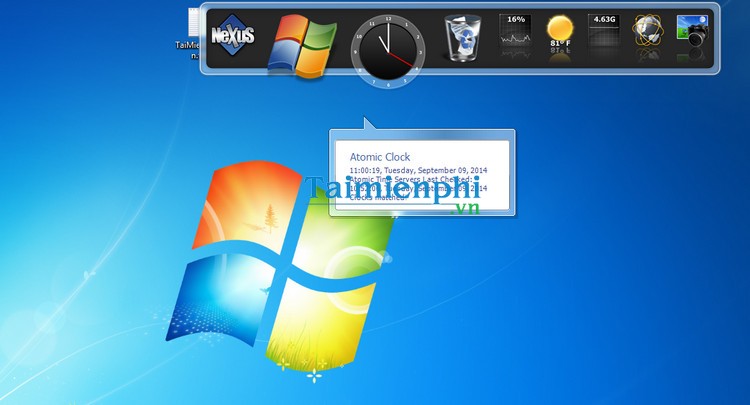Click the Nexus logo in the dock
750x405 pixels.
(x=233, y=35)
